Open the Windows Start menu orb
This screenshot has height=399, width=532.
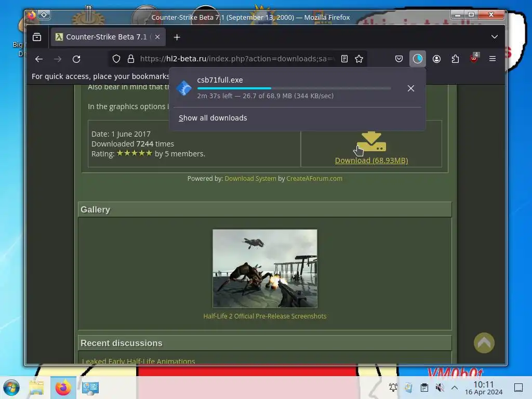coord(11,388)
